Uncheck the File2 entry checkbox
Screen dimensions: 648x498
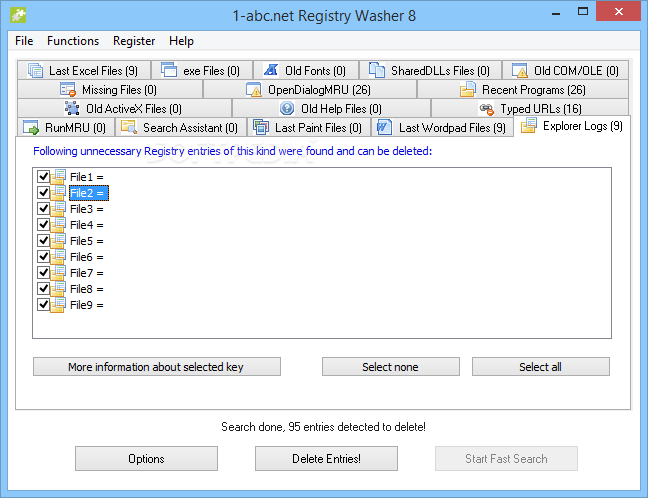(43, 193)
